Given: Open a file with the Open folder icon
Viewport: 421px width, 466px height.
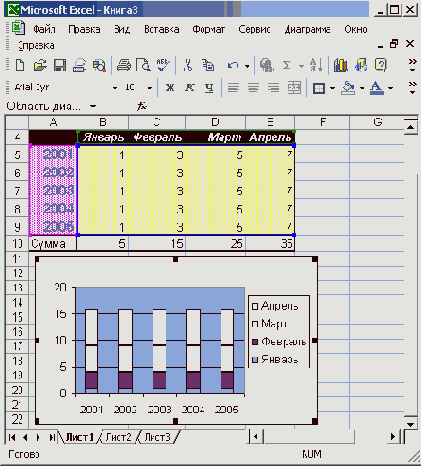Looking at the screenshot, I should tap(40, 65).
